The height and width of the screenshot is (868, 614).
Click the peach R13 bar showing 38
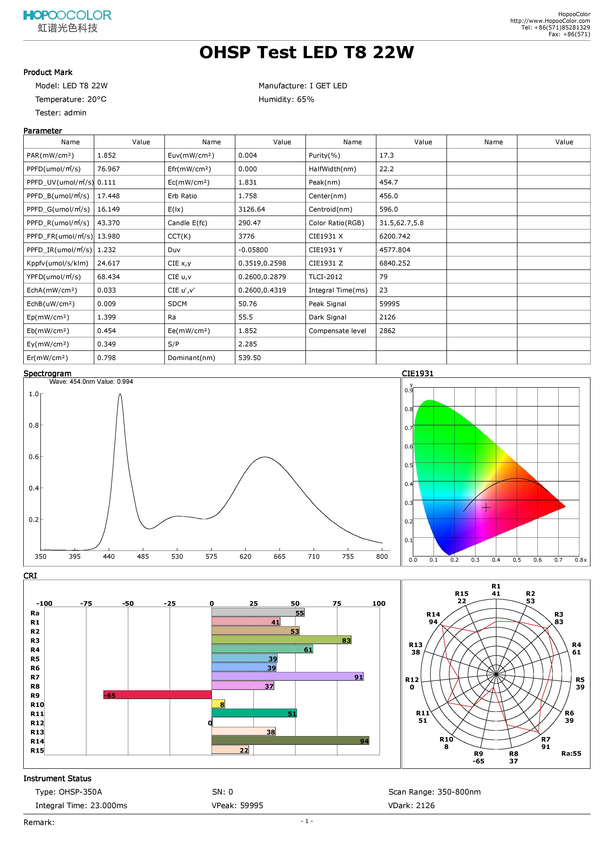click(244, 731)
